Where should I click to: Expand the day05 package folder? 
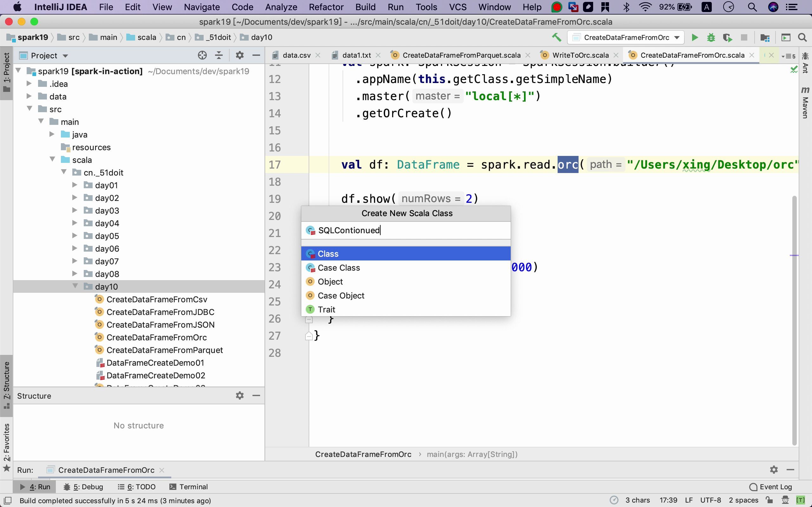75,236
